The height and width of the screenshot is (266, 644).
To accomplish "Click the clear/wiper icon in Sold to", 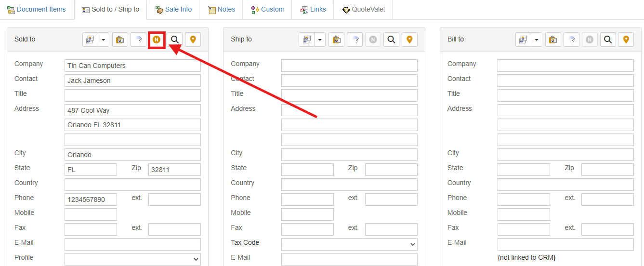I will [138, 40].
